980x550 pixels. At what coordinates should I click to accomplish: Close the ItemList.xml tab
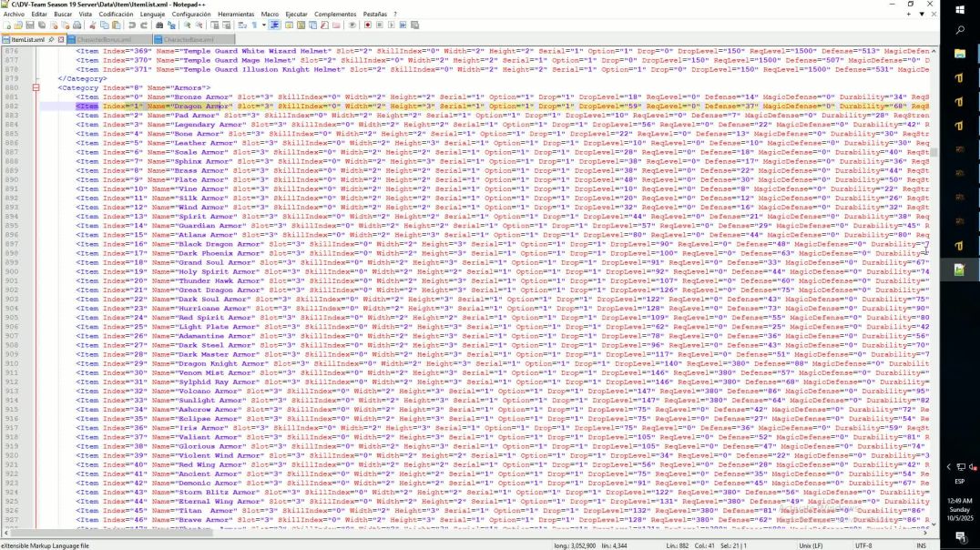tap(61, 40)
